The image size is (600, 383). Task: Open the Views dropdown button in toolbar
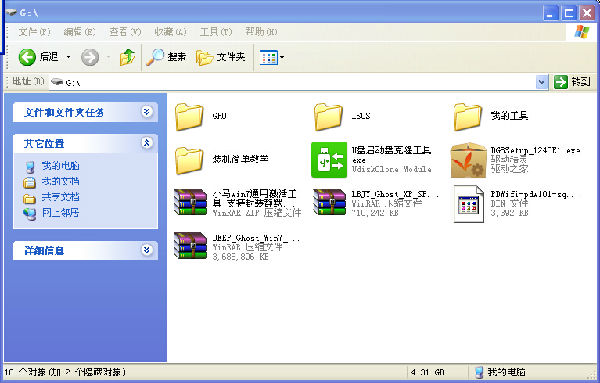click(272, 57)
